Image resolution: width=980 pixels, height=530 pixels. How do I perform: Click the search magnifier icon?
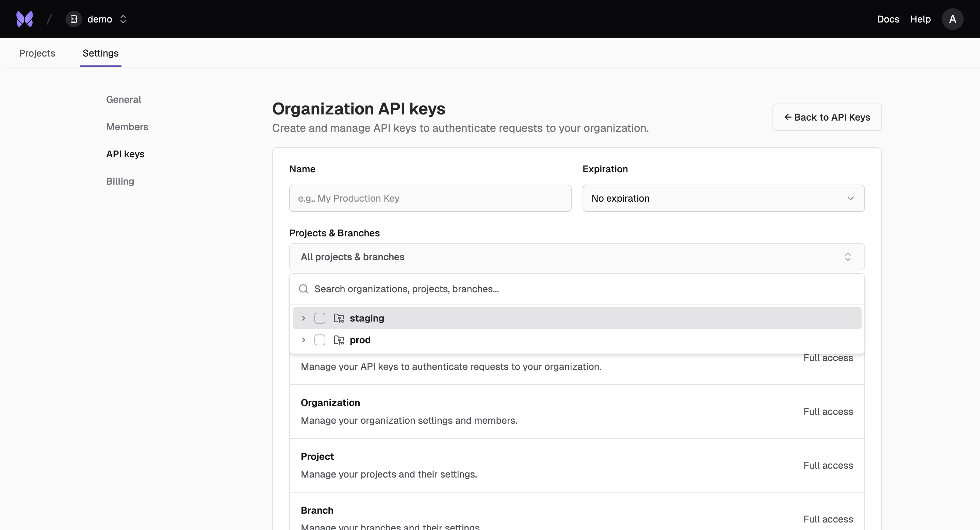303,289
